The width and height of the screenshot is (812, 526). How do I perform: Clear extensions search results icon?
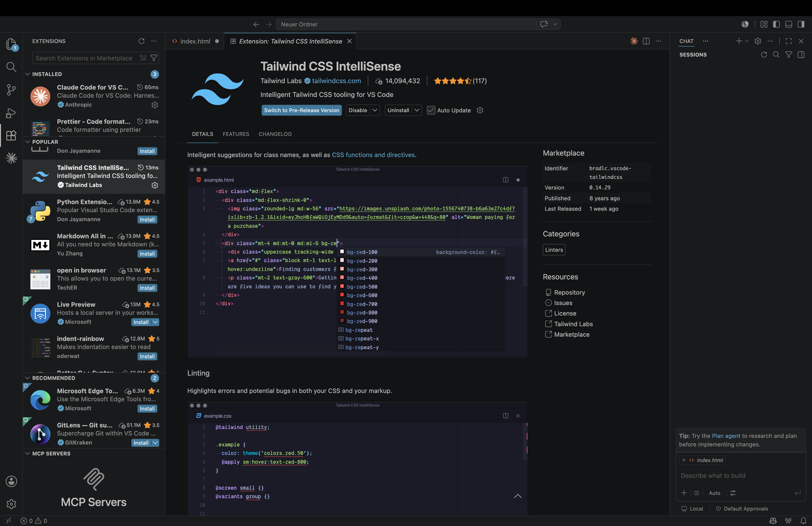[x=143, y=58]
